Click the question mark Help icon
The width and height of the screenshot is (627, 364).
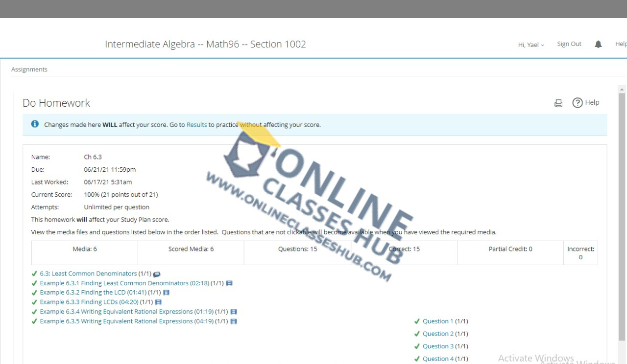578,103
